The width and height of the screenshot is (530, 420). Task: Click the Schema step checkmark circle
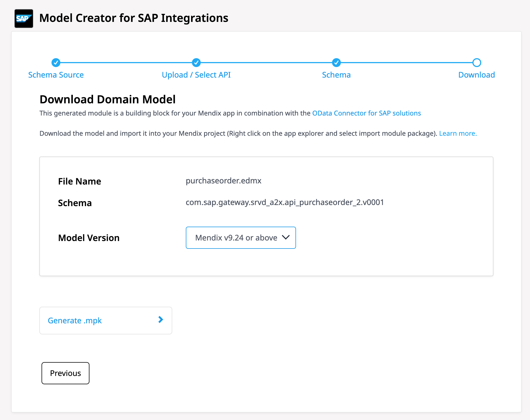(x=336, y=63)
